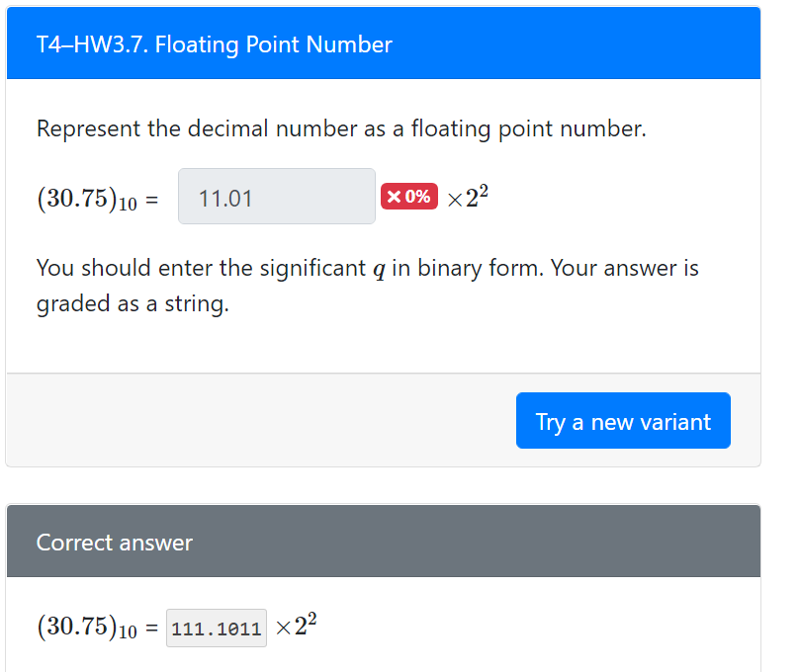
Task: Click the Floating Point Number title words
Action: (x=274, y=44)
